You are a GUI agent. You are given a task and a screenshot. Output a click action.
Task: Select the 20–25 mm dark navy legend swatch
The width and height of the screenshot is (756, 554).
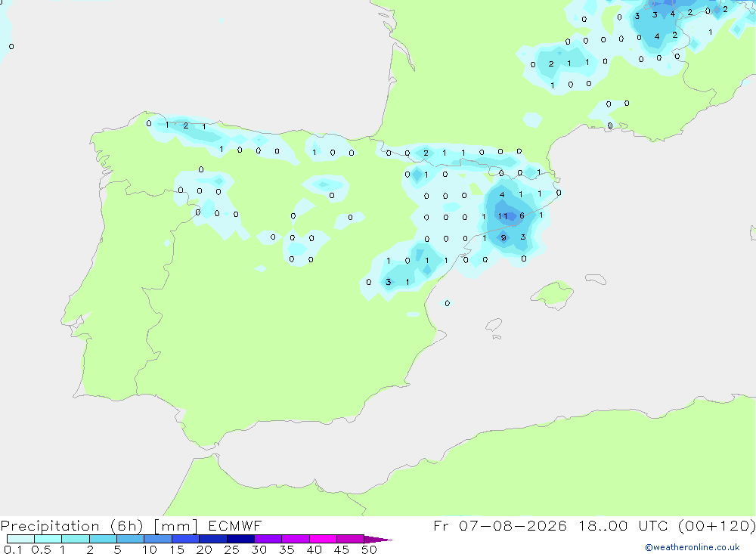pos(212,539)
